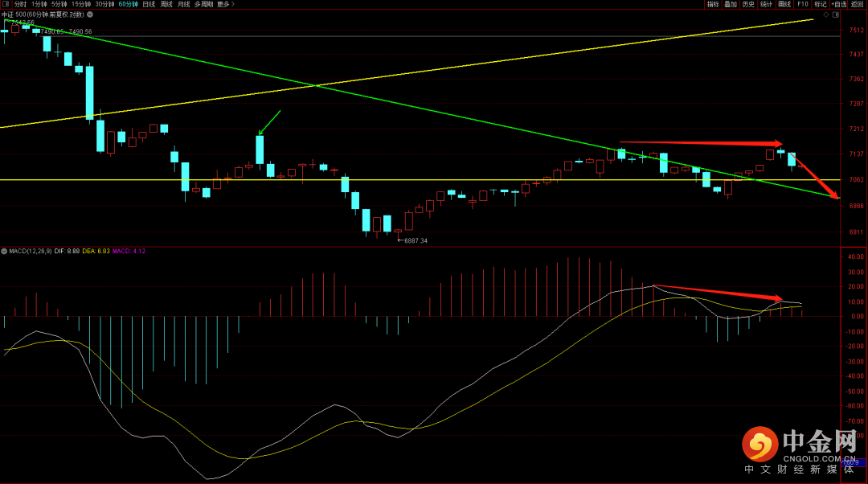868x484 pixels.
Task: Switch to the 分时 intraday chart
Action: [x=20, y=4]
